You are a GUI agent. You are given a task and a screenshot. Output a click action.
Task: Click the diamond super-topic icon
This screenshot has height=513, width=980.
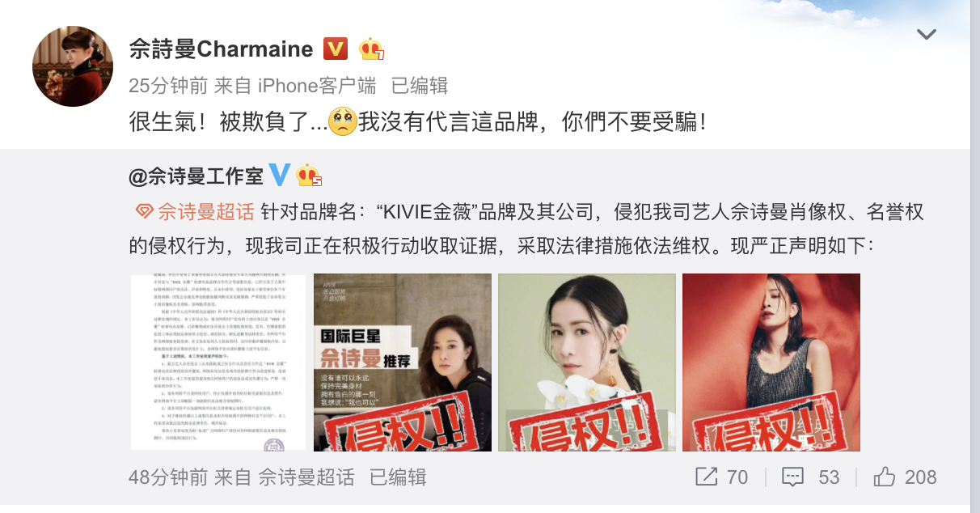click(x=142, y=213)
